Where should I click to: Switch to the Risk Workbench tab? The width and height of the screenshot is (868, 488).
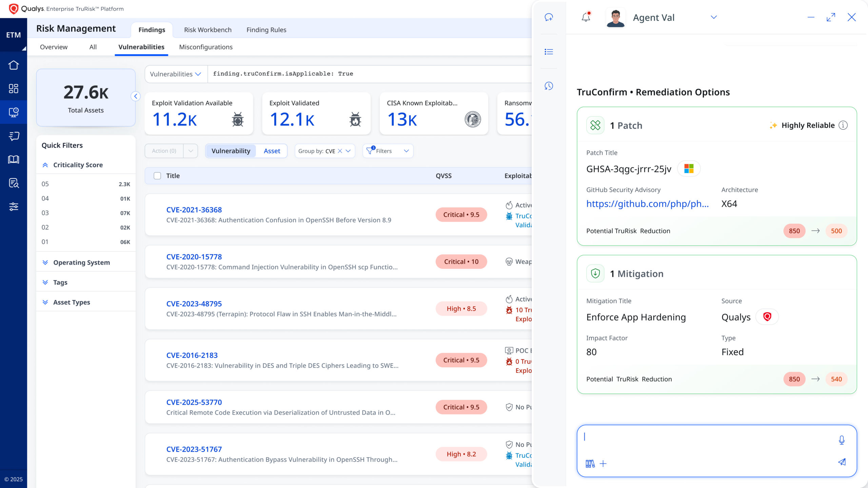point(208,30)
